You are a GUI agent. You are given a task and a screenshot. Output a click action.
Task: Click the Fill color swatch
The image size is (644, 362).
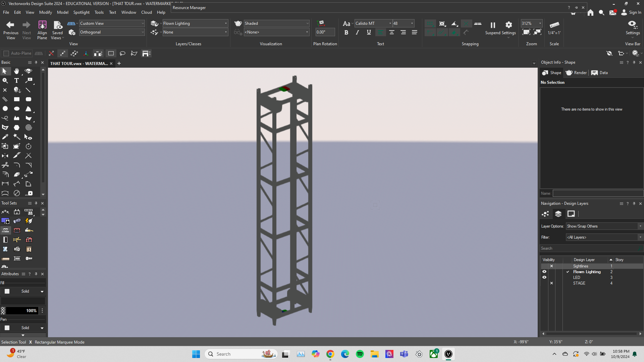coord(7,291)
